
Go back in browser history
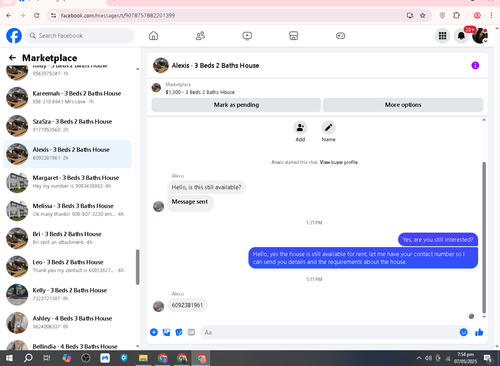coord(9,15)
